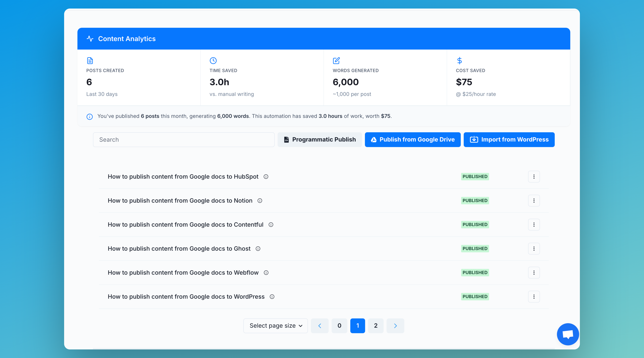
Task: Open three-dot menu for Contentful post
Action: click(x=534, y=225)
